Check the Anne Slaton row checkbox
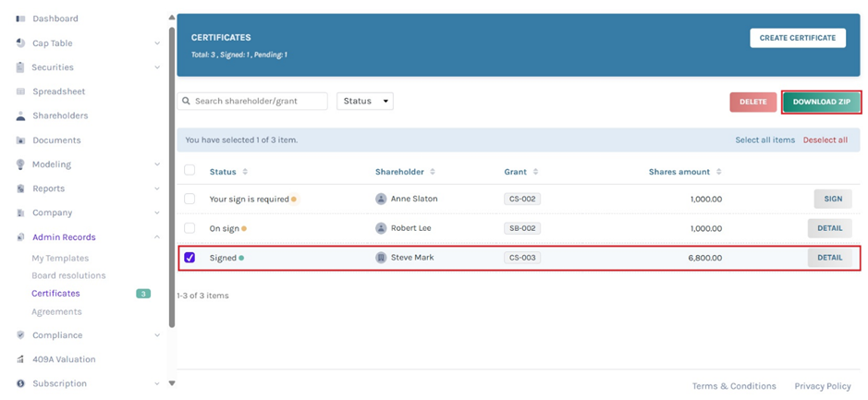This screenshot has width=868, height=400. click(189, 199)
